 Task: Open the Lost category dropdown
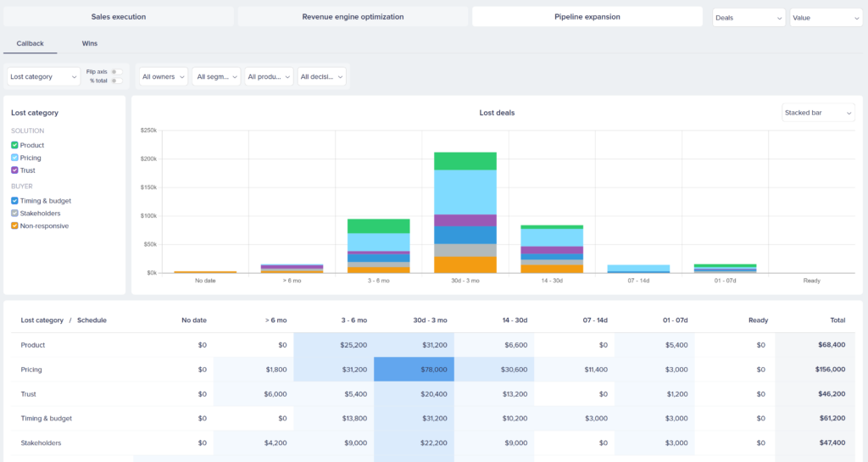coord(43,76)
